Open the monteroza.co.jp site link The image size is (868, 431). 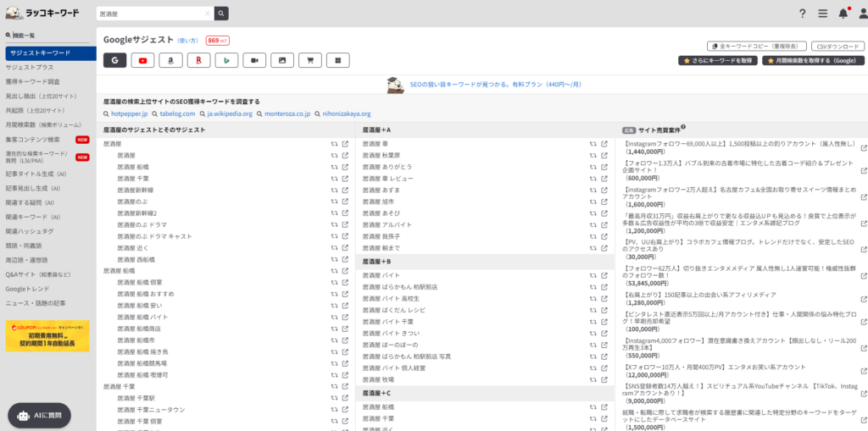pyautogui.click(x=287, y=114)
